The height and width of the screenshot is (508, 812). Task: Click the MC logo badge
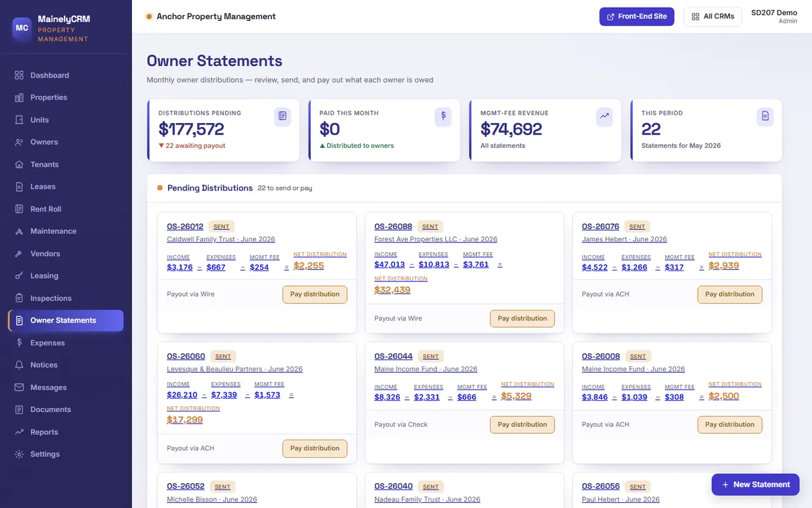(x=22, y=28)
